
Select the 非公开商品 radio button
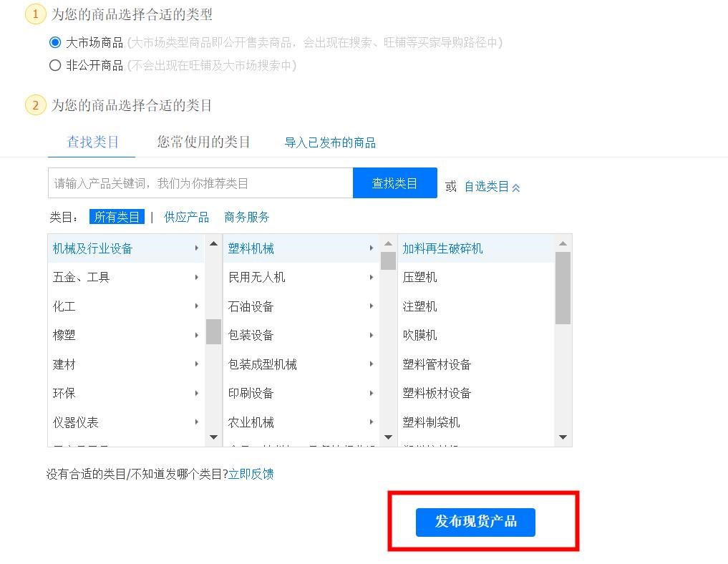[x=55, y=66]
